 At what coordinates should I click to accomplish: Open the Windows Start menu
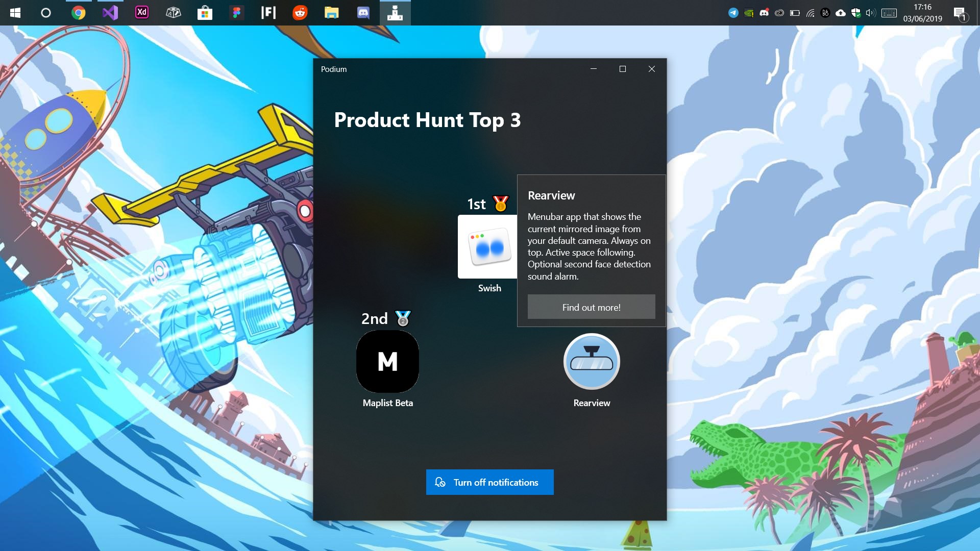pyautogui.click(x=15, y=12)
